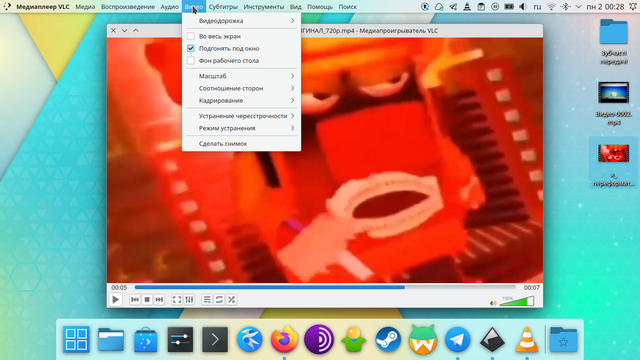Open the 'Помощь' menu
The height and width of the screenshot is (360, 640).
coord(320,7)
